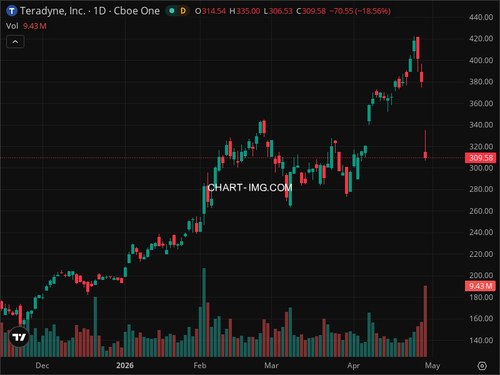Click the 9.43M volume axis label
Viewport: 500px width, 375px height.
[480, 286]
